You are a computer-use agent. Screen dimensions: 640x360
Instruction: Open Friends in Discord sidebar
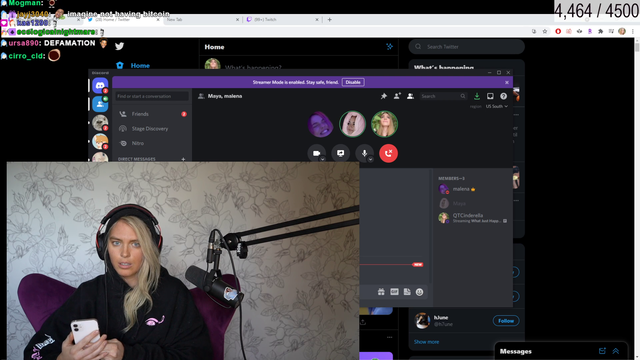[151, 114]
